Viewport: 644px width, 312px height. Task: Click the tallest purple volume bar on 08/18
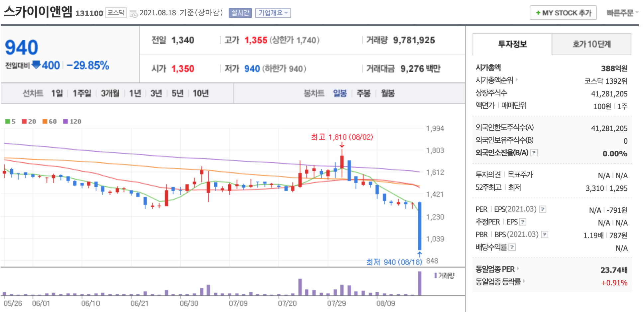[420, 283]
